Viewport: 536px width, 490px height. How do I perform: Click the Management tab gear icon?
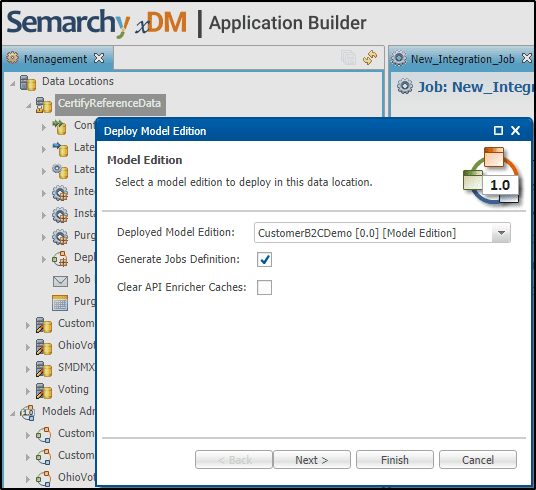coord(13,58)
